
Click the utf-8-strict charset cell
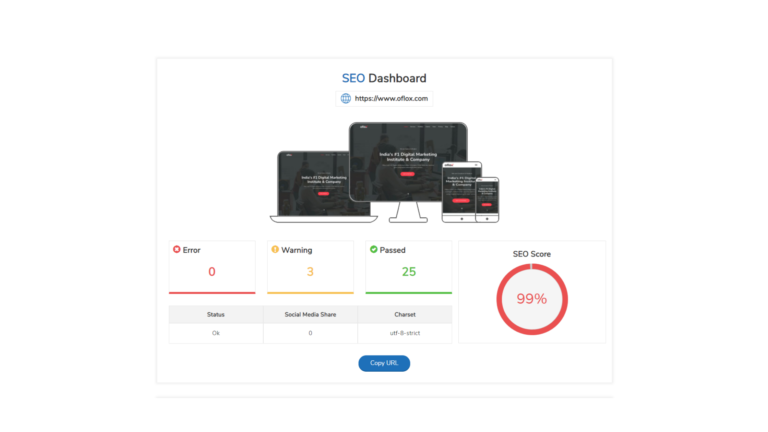click(x=405, y=333)
